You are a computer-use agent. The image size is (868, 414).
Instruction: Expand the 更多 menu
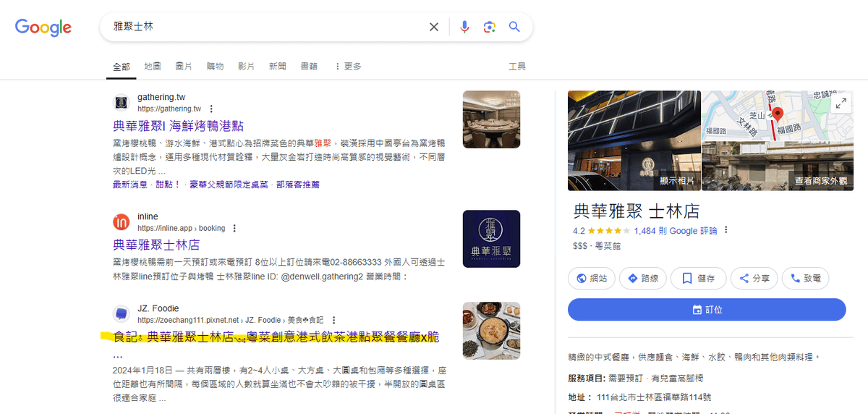coord(348,67)
